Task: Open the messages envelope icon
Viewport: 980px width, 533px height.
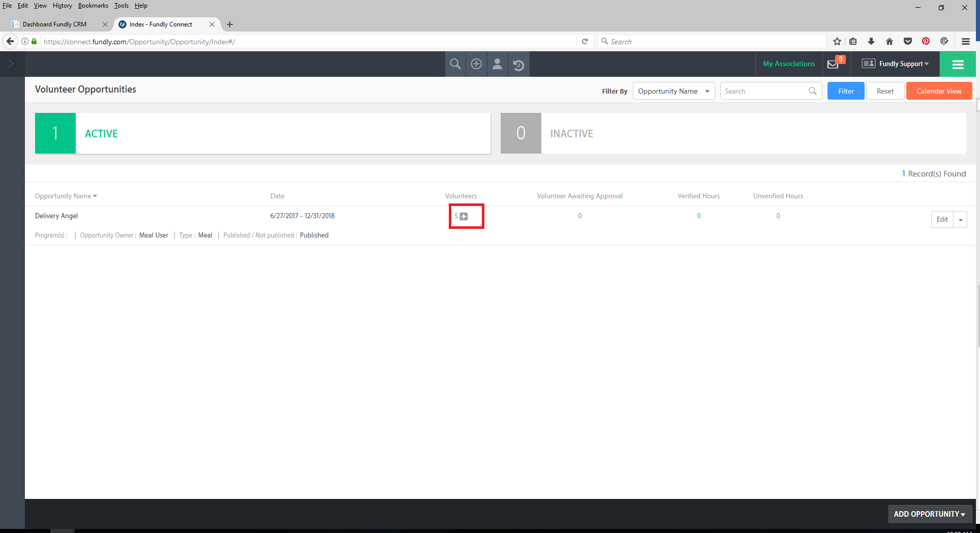Action: tap(834, 64)
